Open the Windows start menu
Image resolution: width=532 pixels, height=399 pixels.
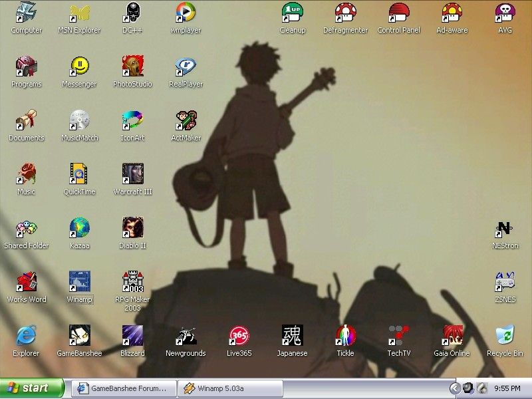[32, 388]
